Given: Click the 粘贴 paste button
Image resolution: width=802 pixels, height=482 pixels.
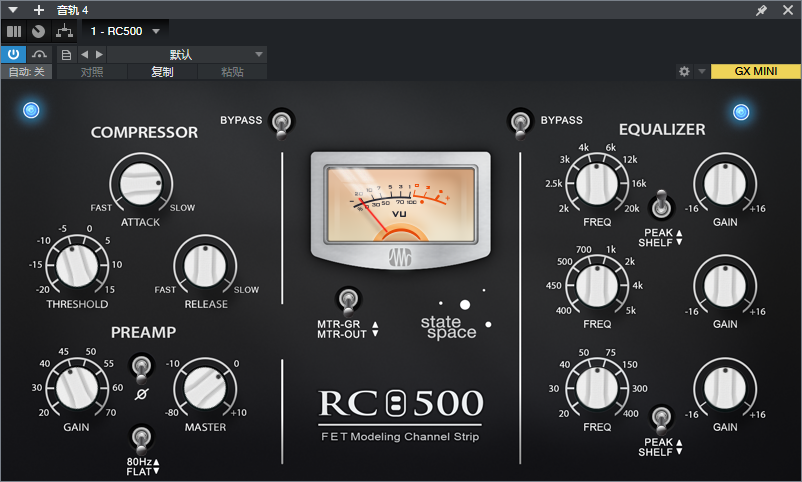Looking at the screenshot, I should pos(232,72).
